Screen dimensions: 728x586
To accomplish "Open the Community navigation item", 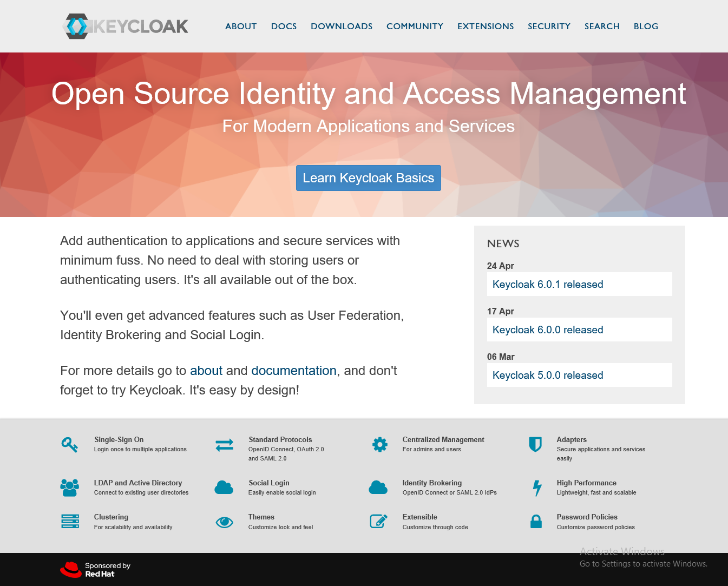I will point(415,26).
